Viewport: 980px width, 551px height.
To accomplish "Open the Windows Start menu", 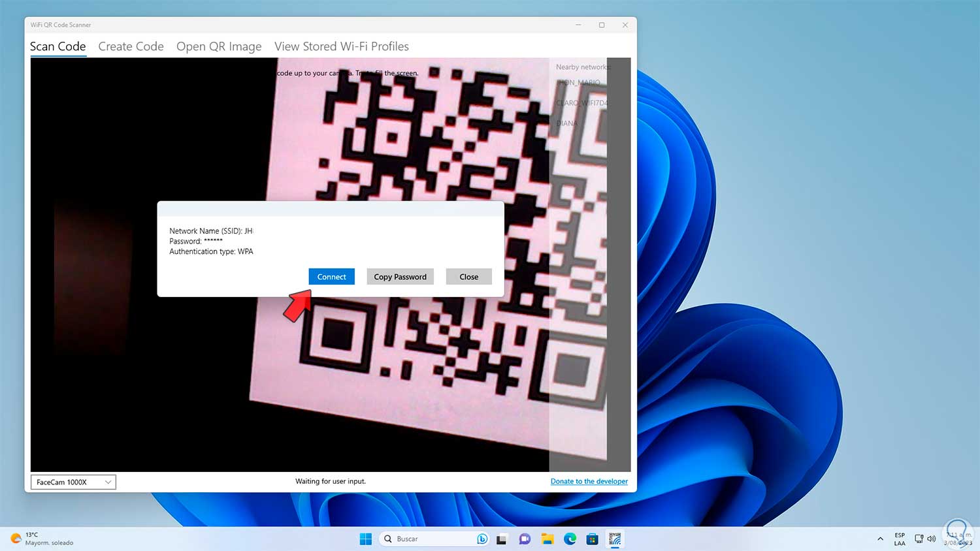I will (366, 539).
